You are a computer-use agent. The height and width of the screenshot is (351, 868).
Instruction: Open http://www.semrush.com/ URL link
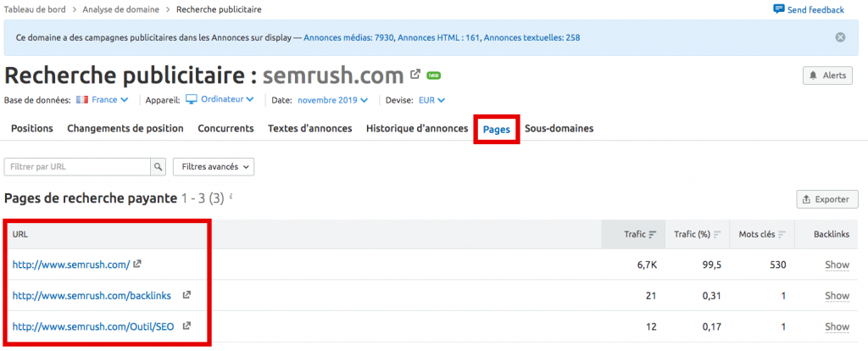pyautogui.click(x=71, y=265)
